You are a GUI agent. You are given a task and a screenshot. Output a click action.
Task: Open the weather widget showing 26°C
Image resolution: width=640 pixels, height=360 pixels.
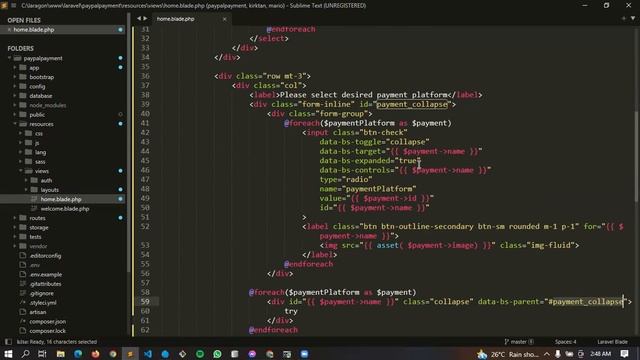tap(508, 354)
